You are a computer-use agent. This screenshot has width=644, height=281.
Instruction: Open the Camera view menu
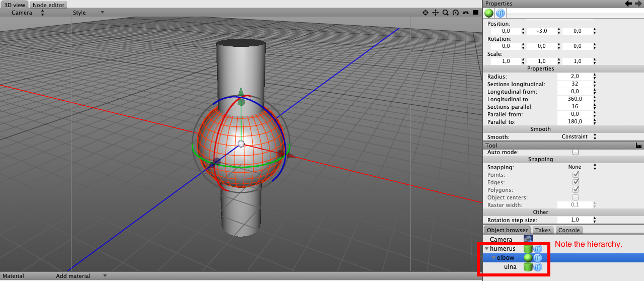pyautogui.click(x=27, y=13)
